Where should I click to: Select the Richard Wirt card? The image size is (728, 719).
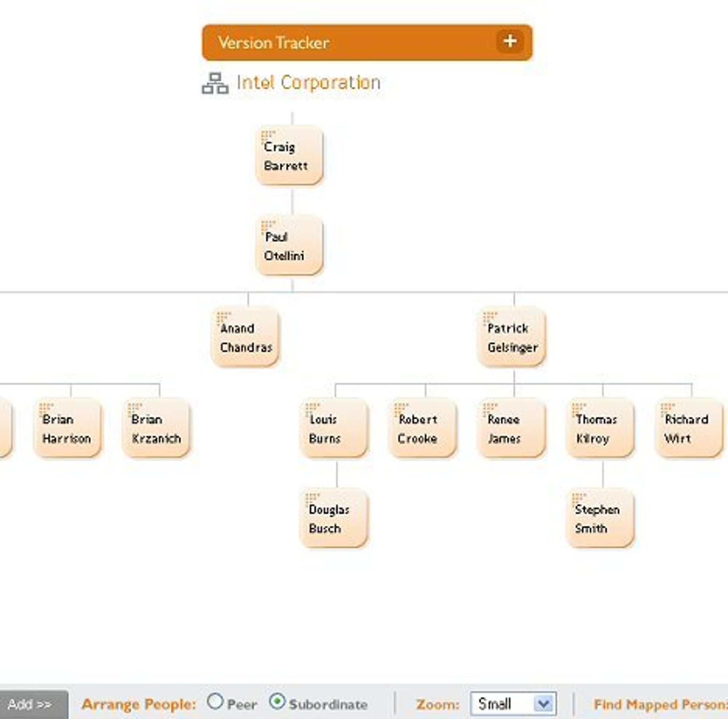click(x=689, y=428)
